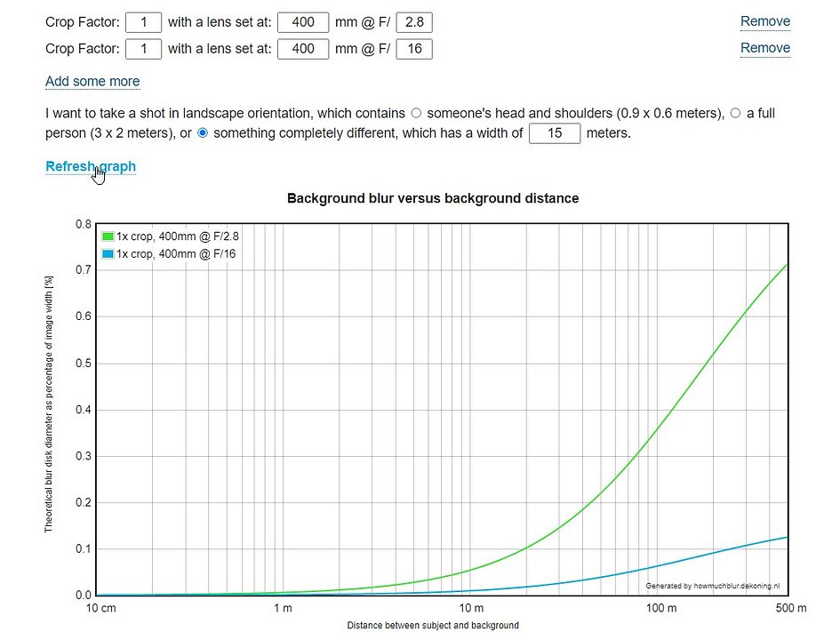The width and height of the screenshot is (840, 640).
Task: Select the head and shoulders radio option
Action: coord(416,113)
